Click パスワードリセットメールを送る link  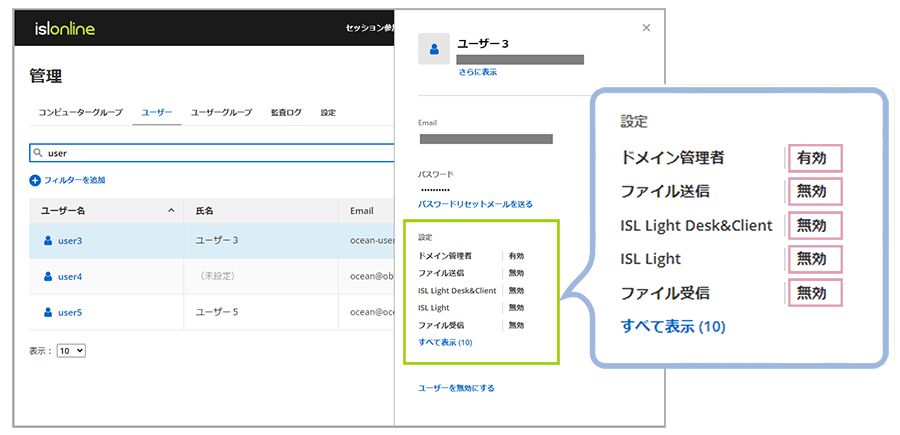475,204
